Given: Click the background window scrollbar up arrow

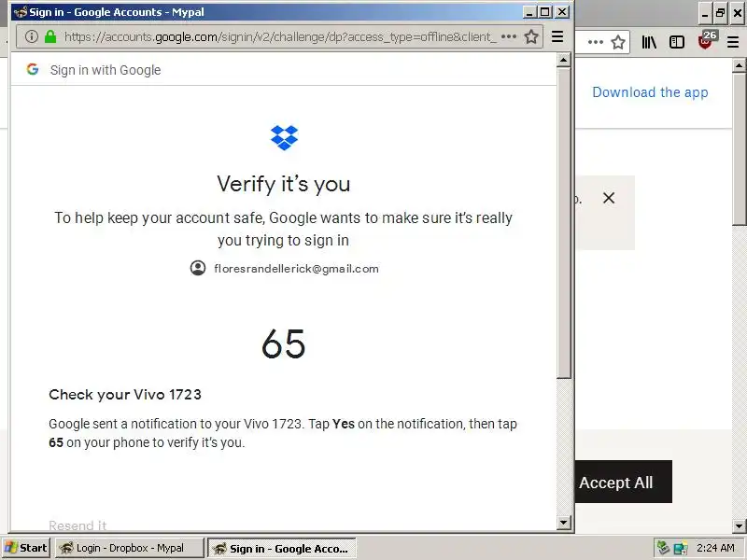Looking at the screenshot, I should [739, 65].
